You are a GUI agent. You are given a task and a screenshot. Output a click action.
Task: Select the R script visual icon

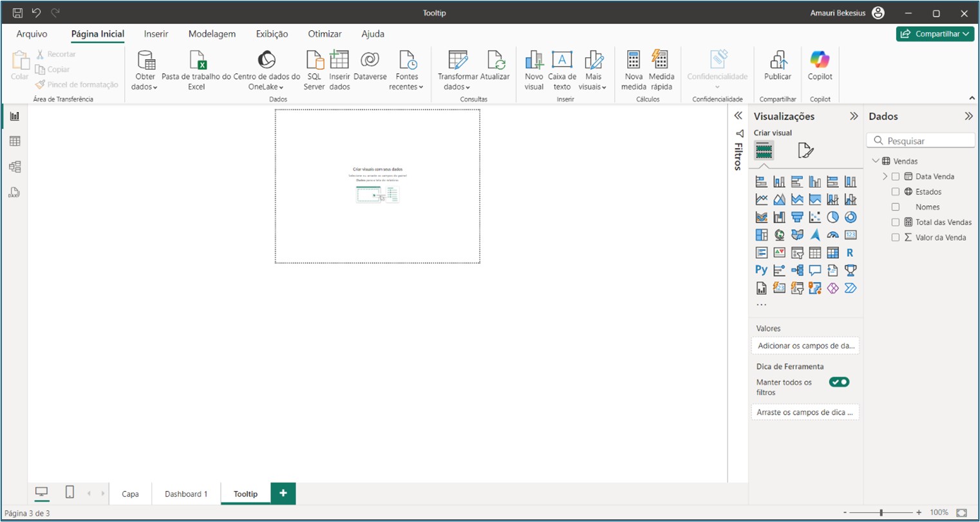851,252
